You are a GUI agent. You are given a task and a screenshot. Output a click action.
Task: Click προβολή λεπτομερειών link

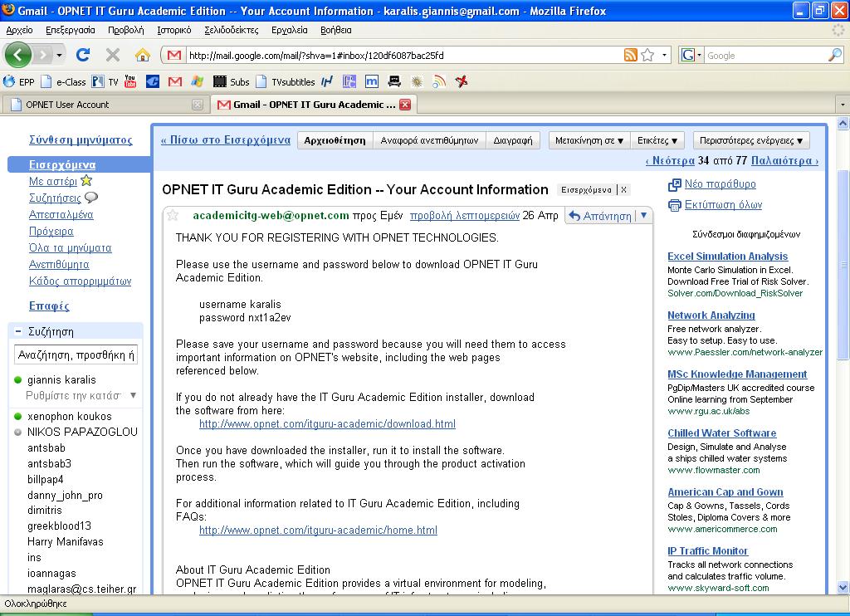(465, 216)
